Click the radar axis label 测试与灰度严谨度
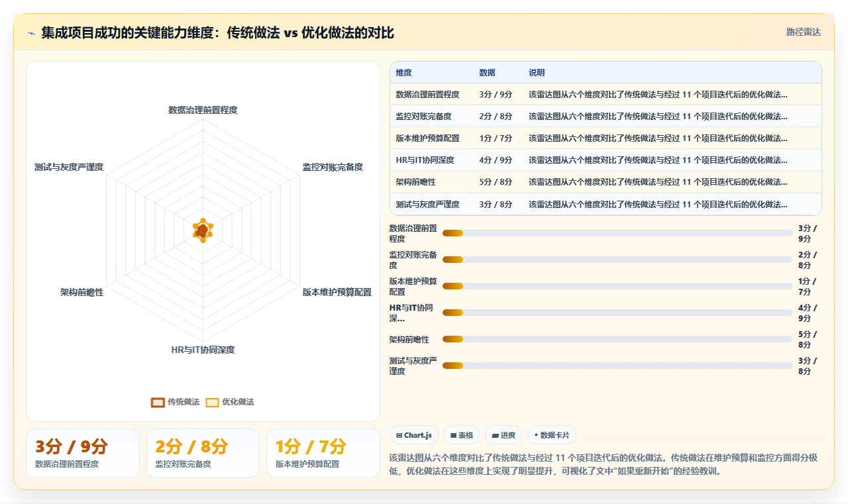The width and height of the screenshot is (848, 504). (69, 167)
